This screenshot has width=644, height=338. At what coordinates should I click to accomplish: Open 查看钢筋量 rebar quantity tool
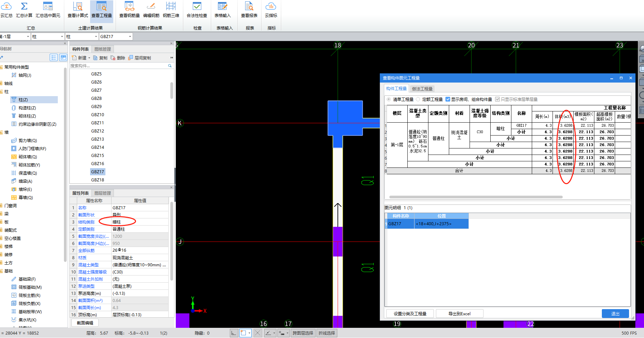click(x=130, y=10)
